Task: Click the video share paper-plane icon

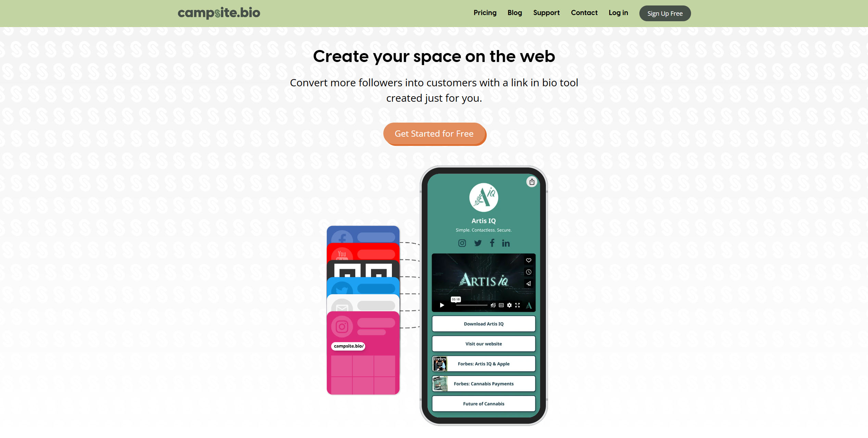Action: pos(528,284)
